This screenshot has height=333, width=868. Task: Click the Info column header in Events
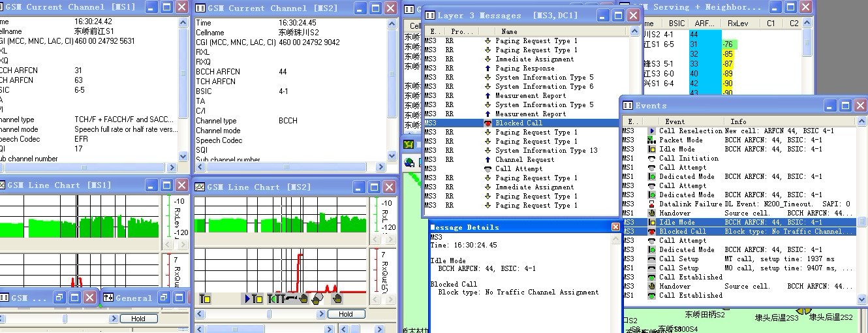(789, 121)
